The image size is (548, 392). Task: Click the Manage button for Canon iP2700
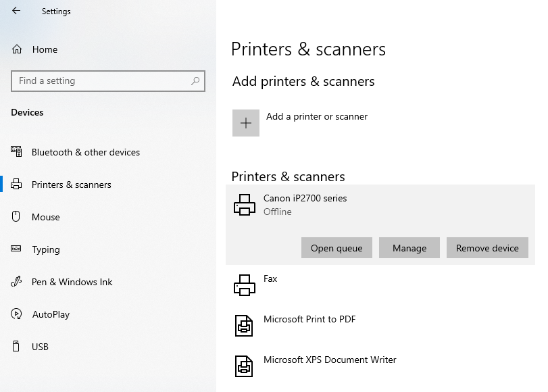[409, 247]
